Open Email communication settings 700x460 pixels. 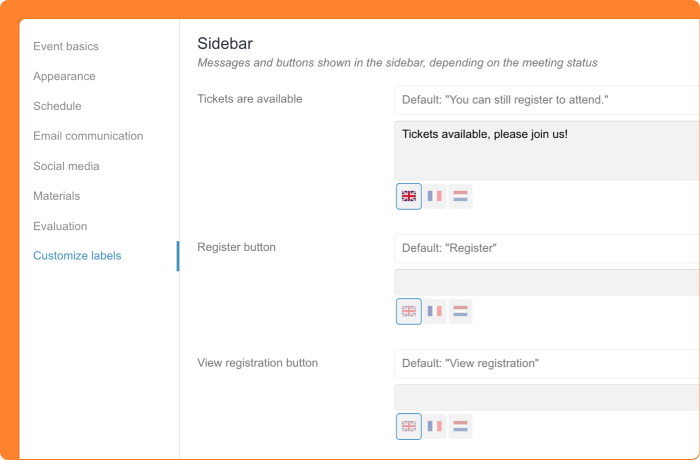coord(88,136)
